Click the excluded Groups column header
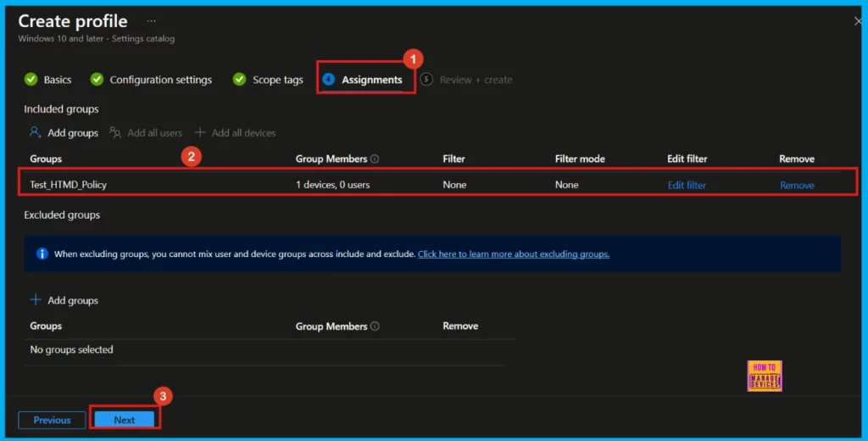 (46, 327)
